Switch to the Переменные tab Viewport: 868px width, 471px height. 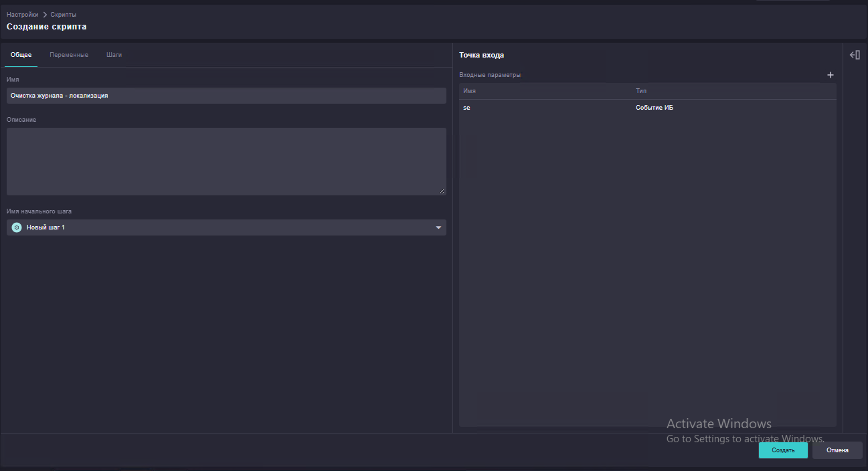(x=69, y=55)
